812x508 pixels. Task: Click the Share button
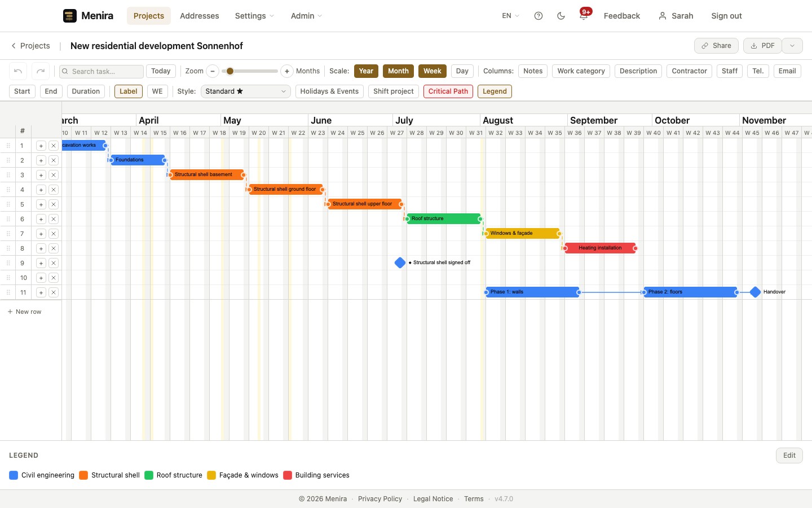(x=716, y=46)
